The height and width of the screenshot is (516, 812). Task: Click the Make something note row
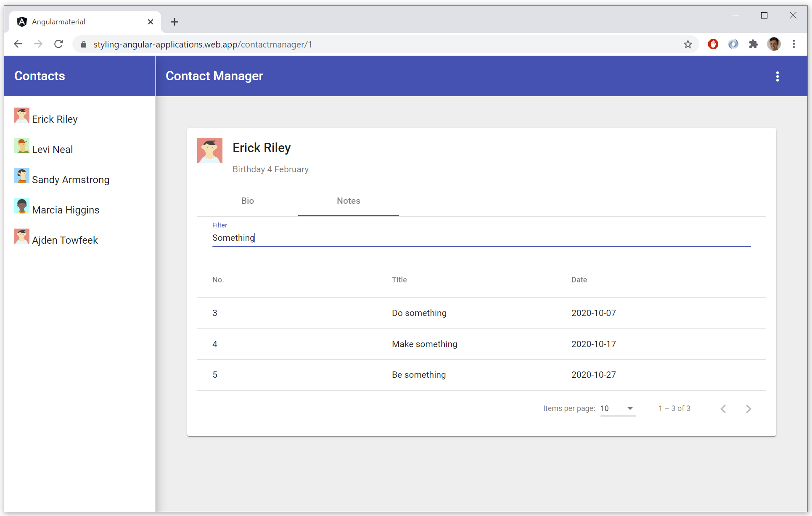coord(424,344)
